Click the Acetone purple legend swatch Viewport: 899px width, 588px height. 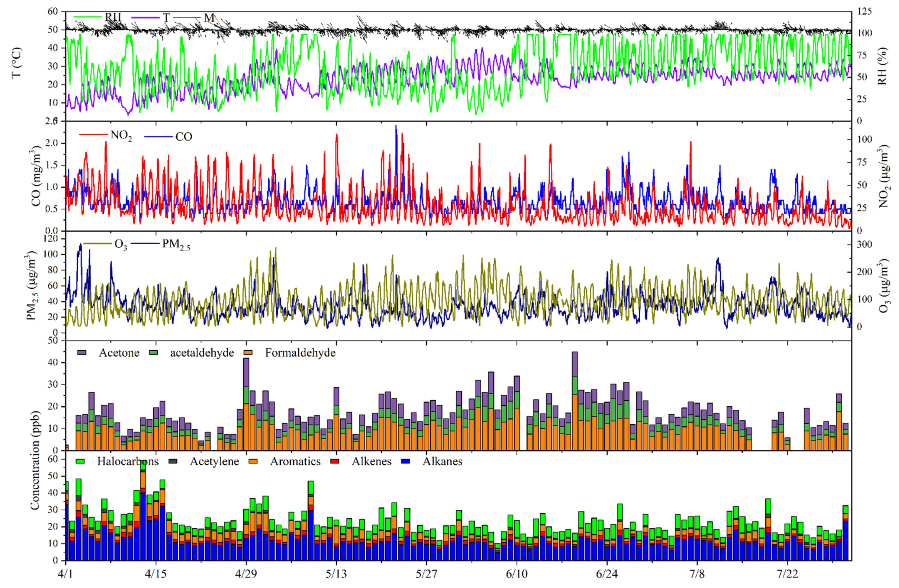[82, 352]
